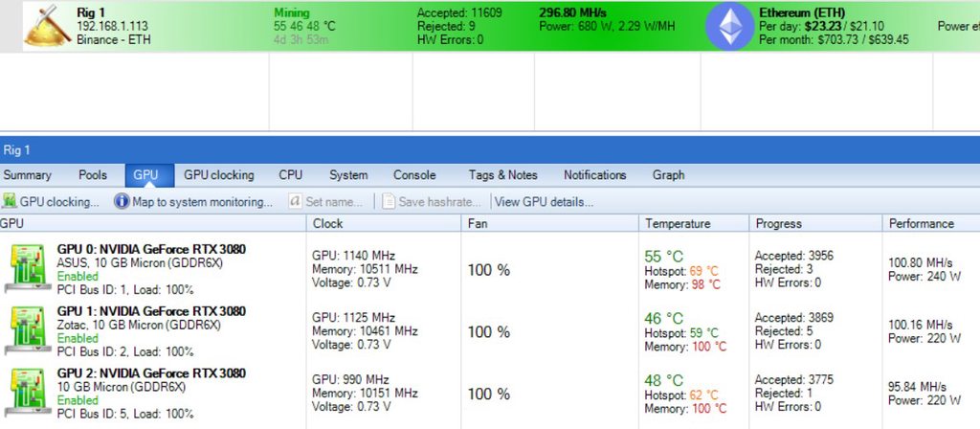Click the green Mining status text
This screenshot has height=429, width=980.
point(291,12)
